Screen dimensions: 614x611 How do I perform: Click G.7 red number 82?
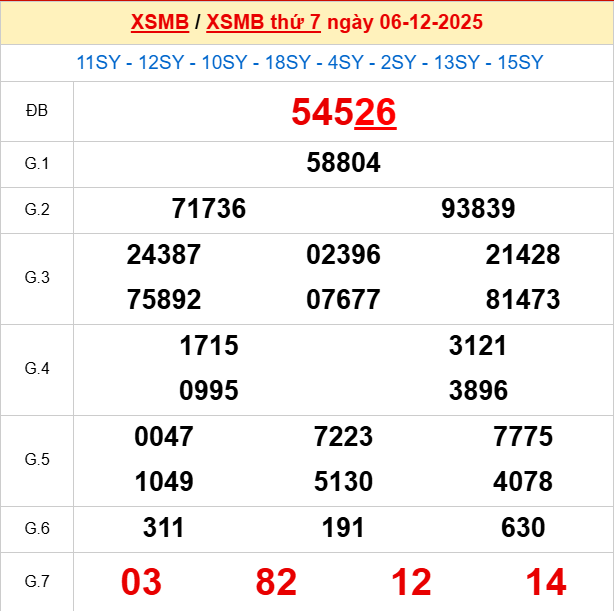click(276, 582)
